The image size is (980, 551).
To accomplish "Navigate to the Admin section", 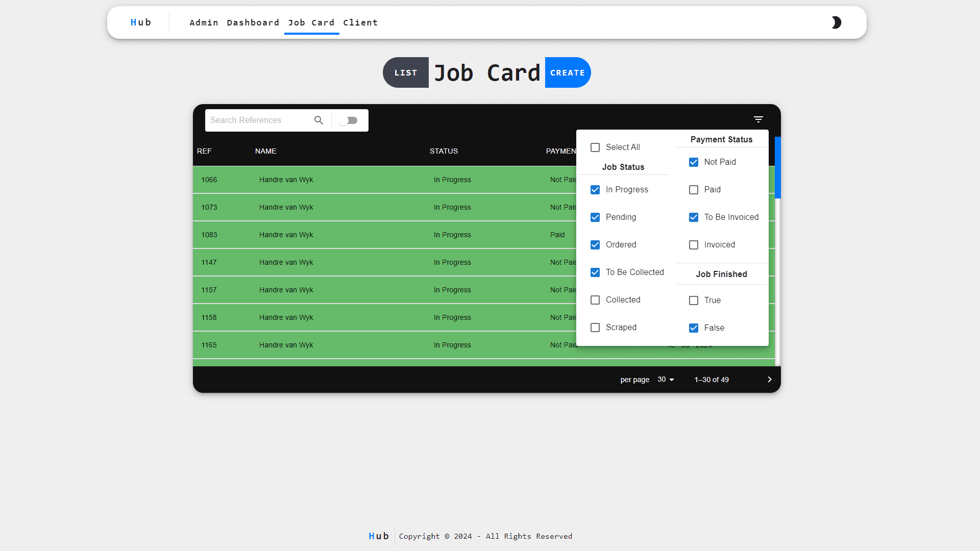I will 204,22.
